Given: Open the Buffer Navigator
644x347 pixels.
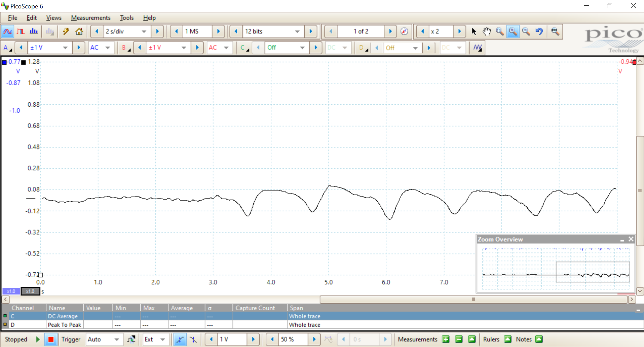Looking at the screenshot, I should pos(404,31).
